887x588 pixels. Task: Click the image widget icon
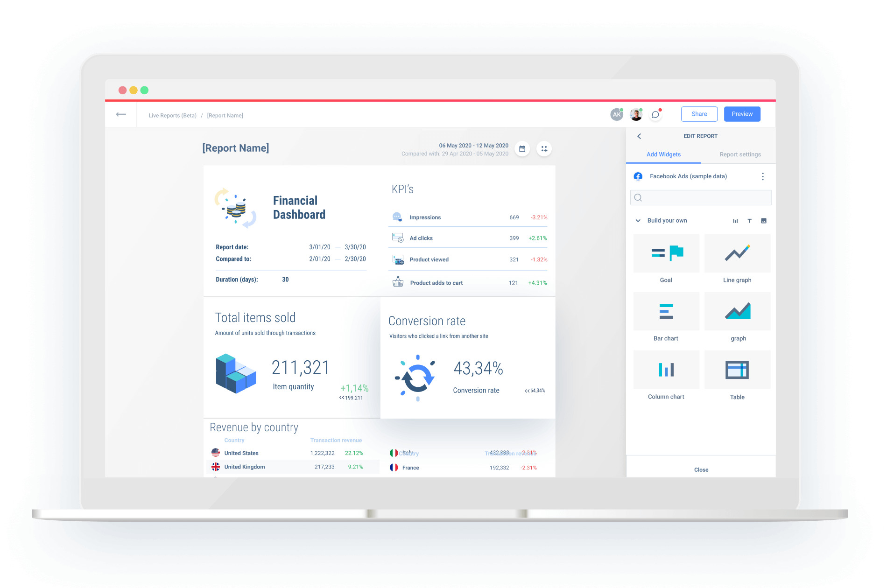tap(764, 221)
